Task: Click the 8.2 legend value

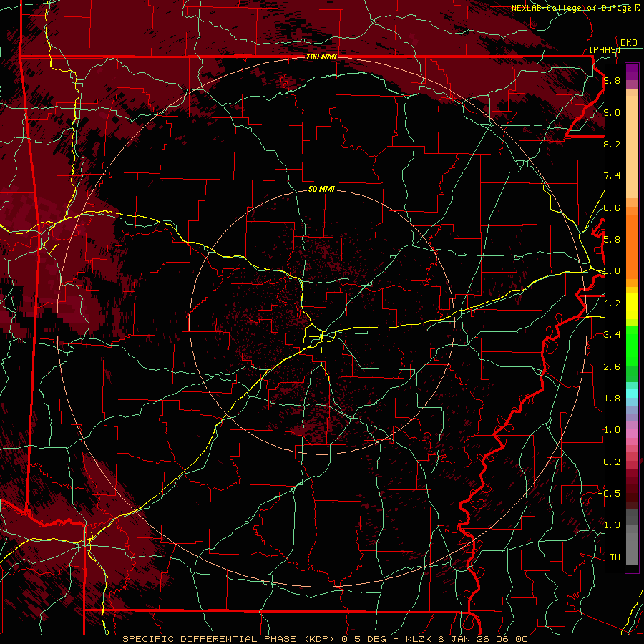Action: point(612,144)
